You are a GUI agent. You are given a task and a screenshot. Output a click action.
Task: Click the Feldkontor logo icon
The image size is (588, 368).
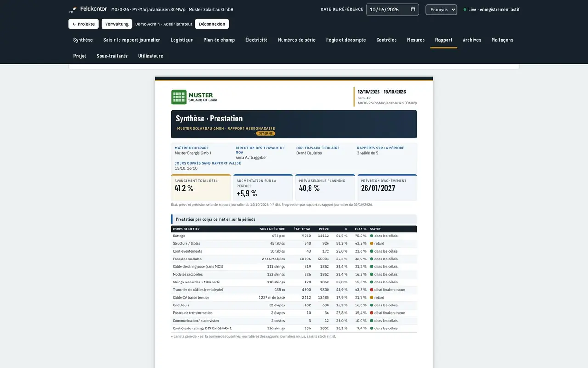[x=73, y=10]
